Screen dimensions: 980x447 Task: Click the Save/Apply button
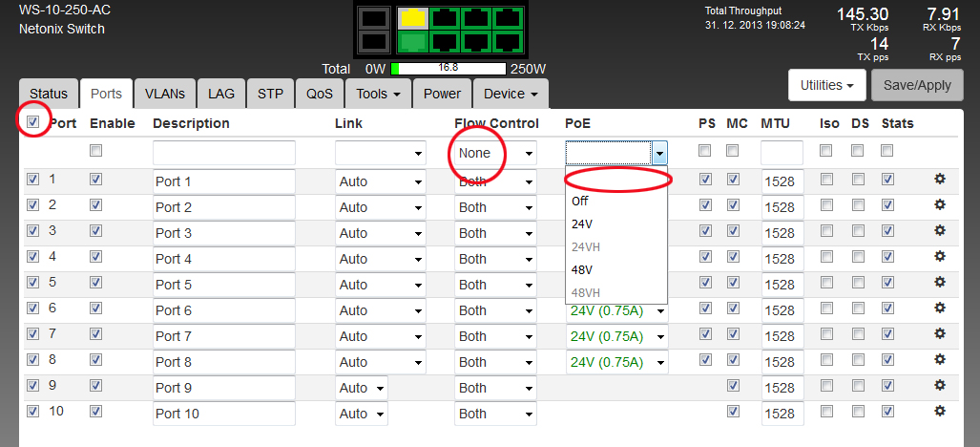[917, 85]
